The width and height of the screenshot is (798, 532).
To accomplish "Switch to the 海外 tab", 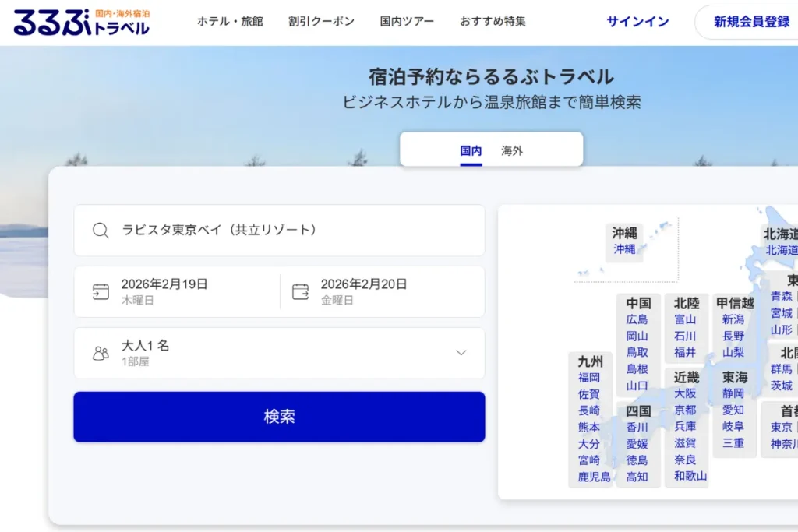I will pos(511,151).
